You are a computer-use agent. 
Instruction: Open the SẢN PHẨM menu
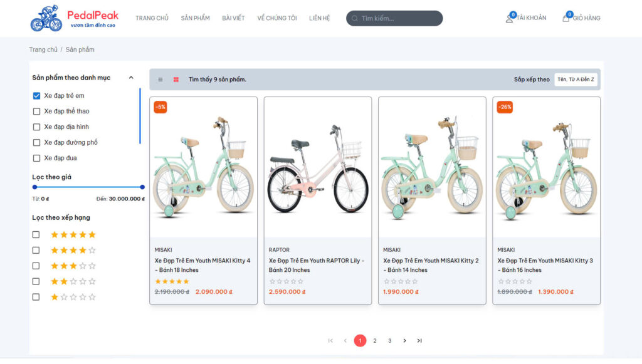[x=196, y=18]
